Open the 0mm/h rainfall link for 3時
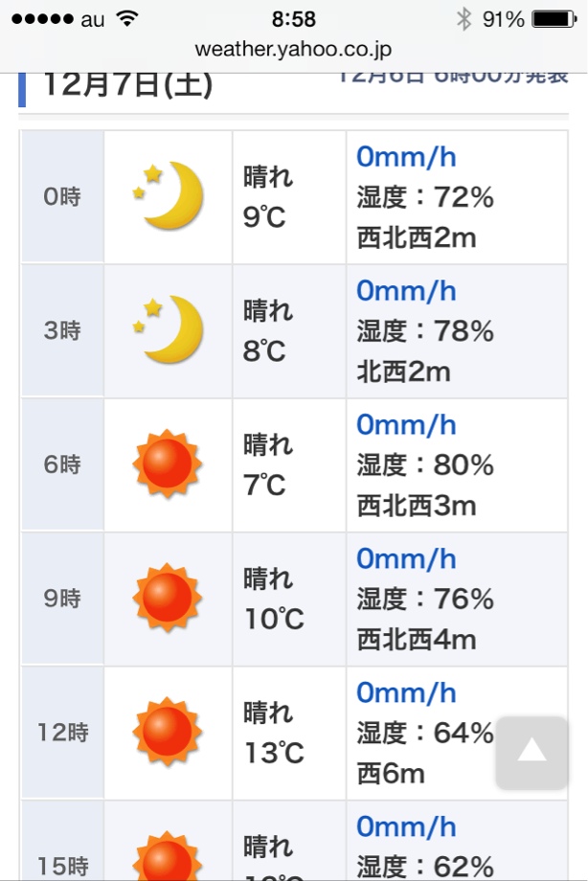588x881 pixels. pyautogui.click(x=406, y=291)
